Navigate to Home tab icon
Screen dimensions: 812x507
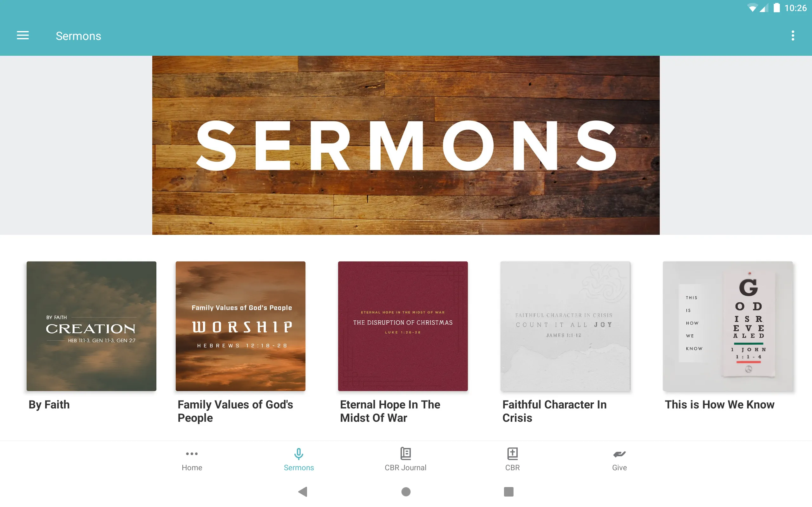pos(192,453)
